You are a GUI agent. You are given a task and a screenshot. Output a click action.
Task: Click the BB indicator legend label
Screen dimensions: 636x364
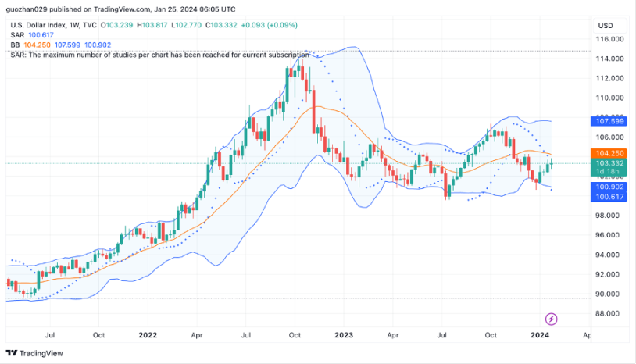click(x=15, y=45)
